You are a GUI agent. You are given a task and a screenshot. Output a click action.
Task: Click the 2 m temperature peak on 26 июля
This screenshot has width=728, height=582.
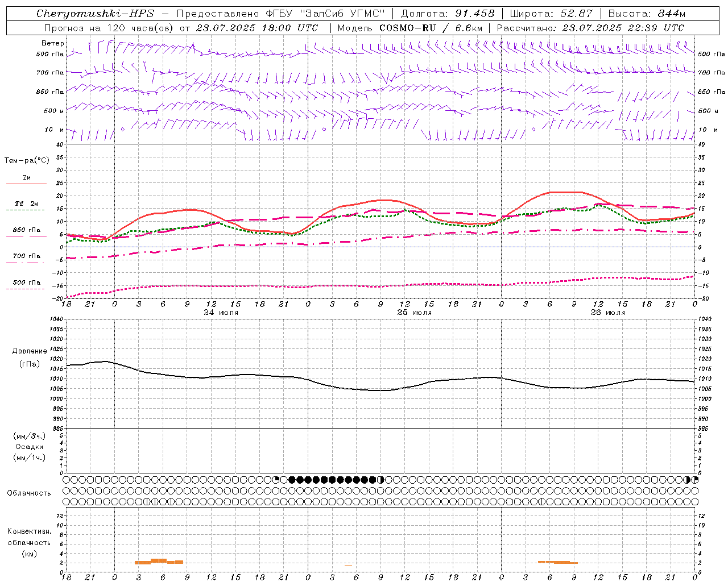(x=566, y=192)
